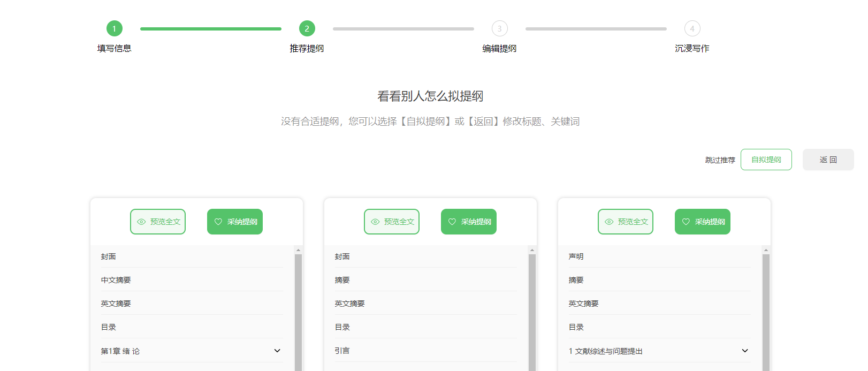Preview full text of the third outline card
The width and height of the screenshot is (868, 371).
pos(626,222)
